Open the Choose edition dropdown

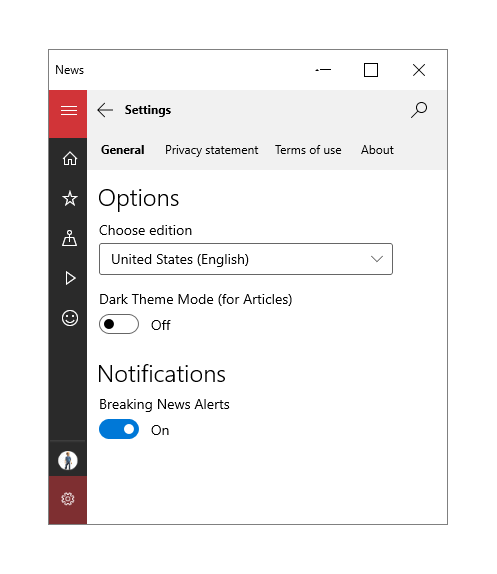(x=246, y=259)
